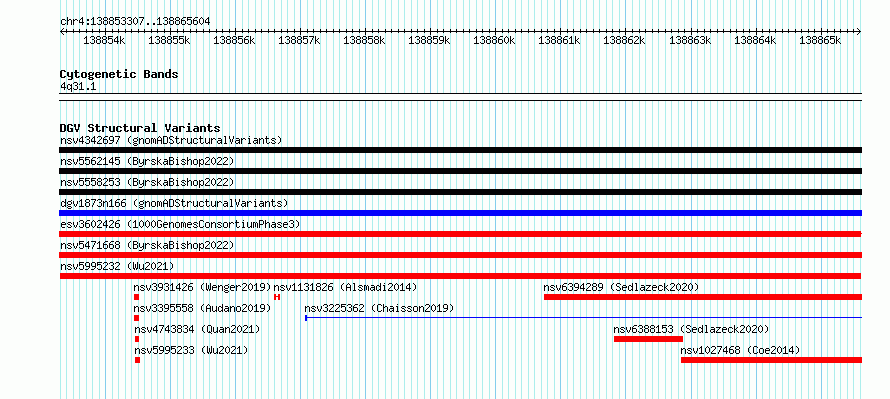This screenshot has width=890, height=399.
Task: Click the DGV Structural Variants track title
Action: [140, 128]
